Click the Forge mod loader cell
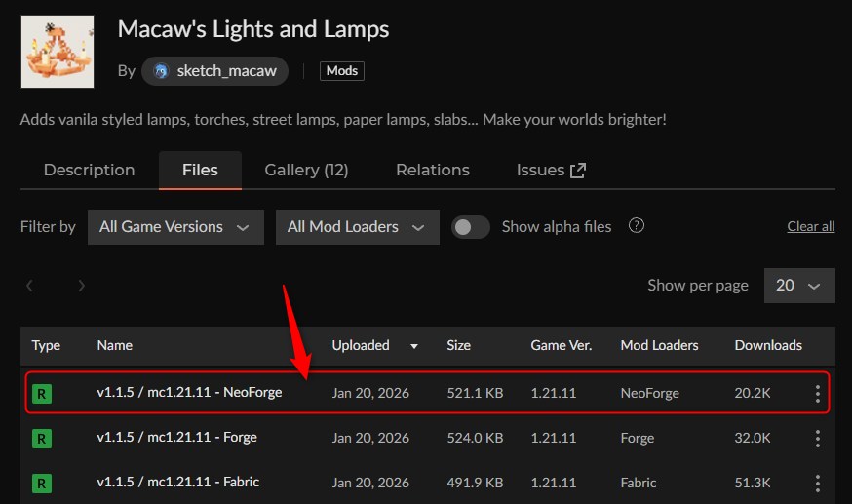 638,439
